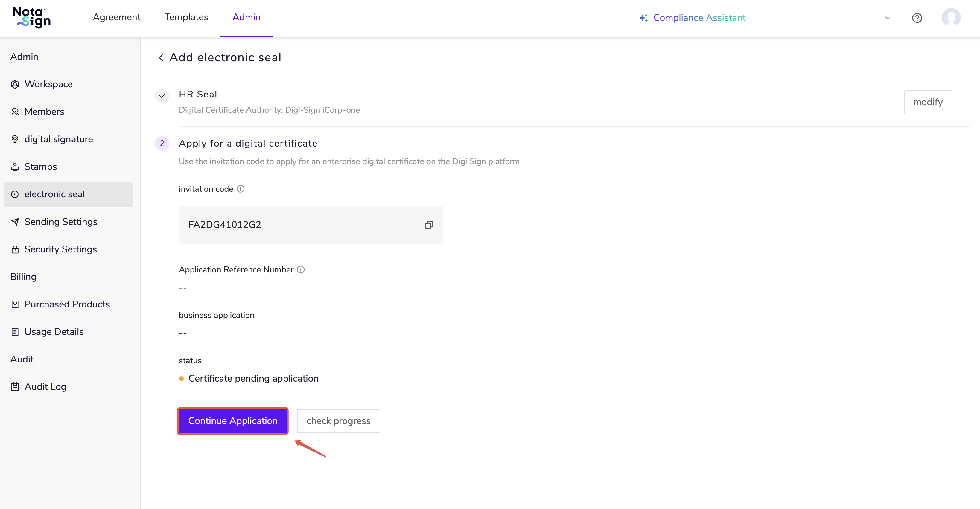
Task: Click the HR Seal completed checkmark
Action: [162, 95]
